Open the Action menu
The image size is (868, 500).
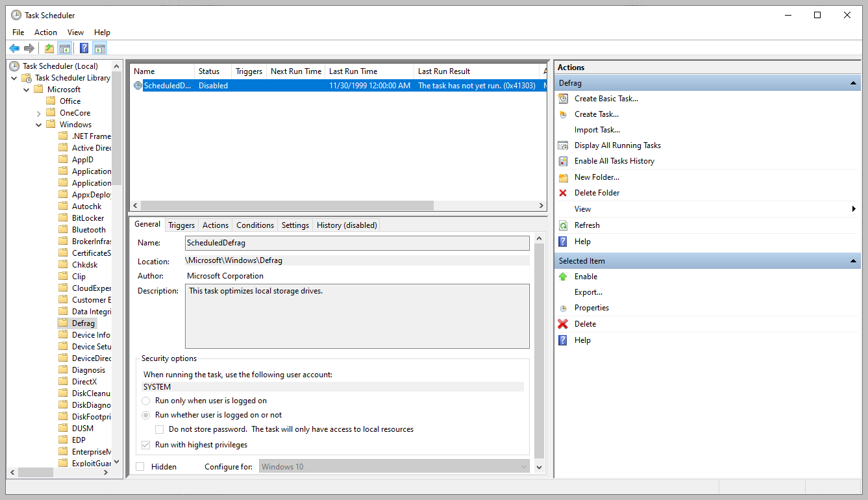click(45, 32)
